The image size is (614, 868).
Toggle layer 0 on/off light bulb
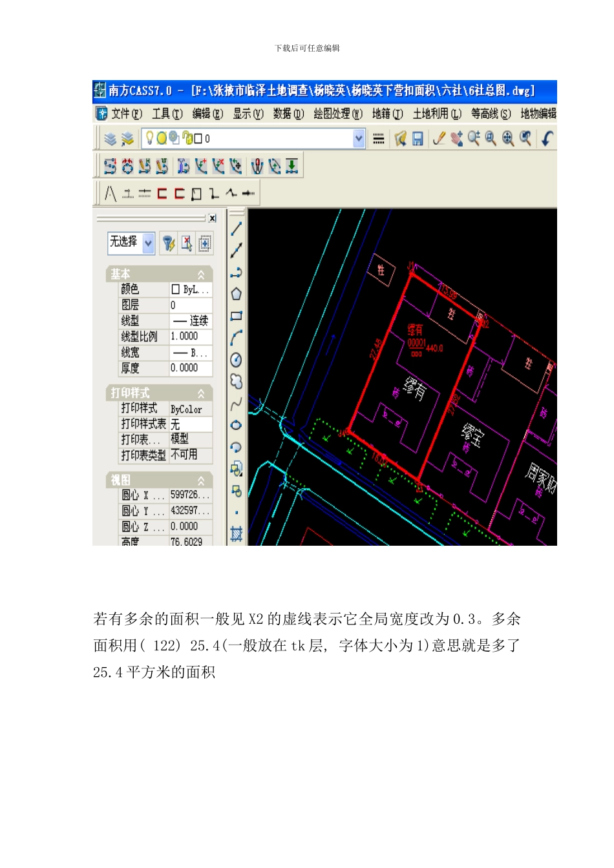point(149,138)
